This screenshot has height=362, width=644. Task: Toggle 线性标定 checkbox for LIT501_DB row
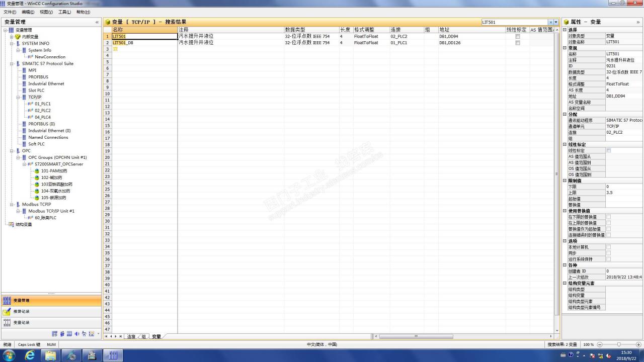517,43
